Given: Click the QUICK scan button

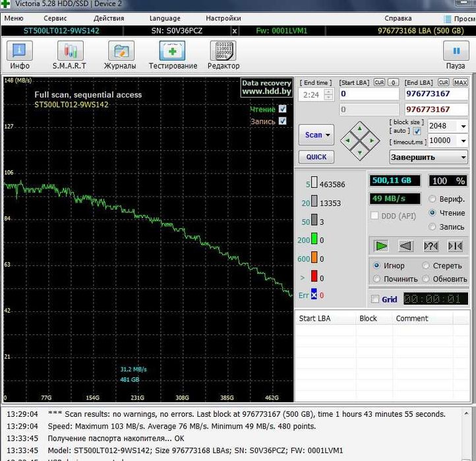Looking at the screenshot, I should click(316, 157).
